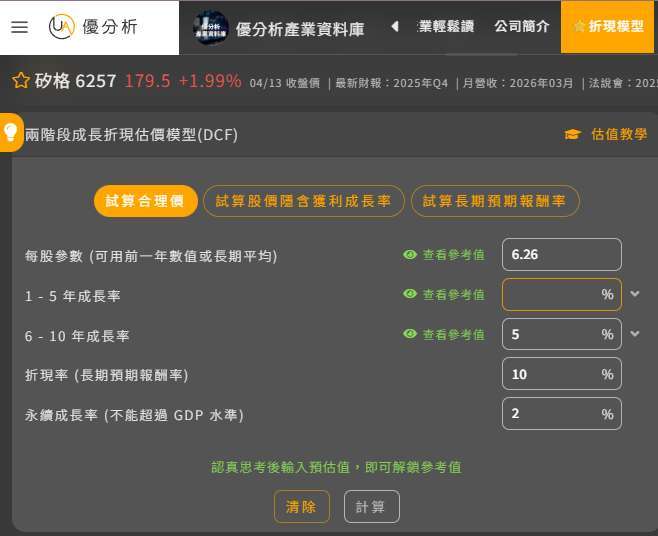
Task: Switch to 試算長期預期報酬率 mode
Action: pos(494,201)
